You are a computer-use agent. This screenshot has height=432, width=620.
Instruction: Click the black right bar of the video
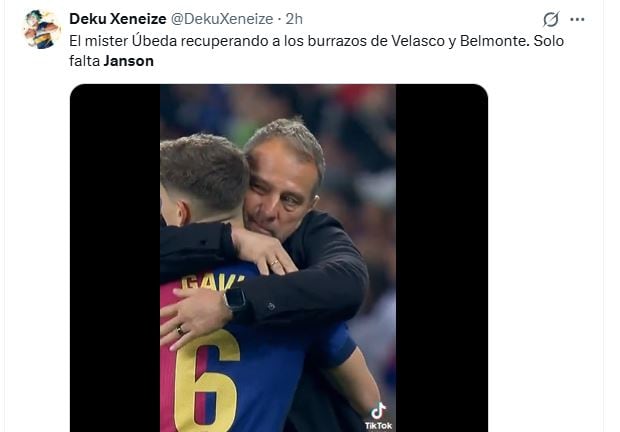tap(441, 258)
